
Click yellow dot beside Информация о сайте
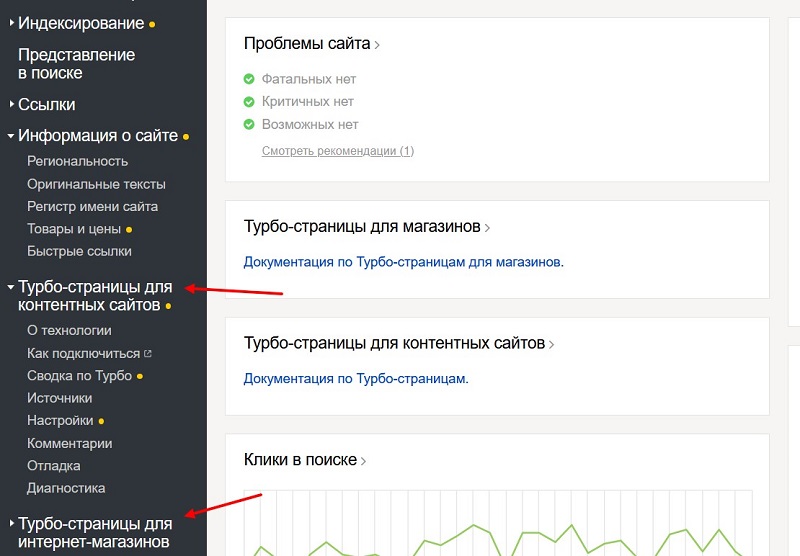point(186,137)
